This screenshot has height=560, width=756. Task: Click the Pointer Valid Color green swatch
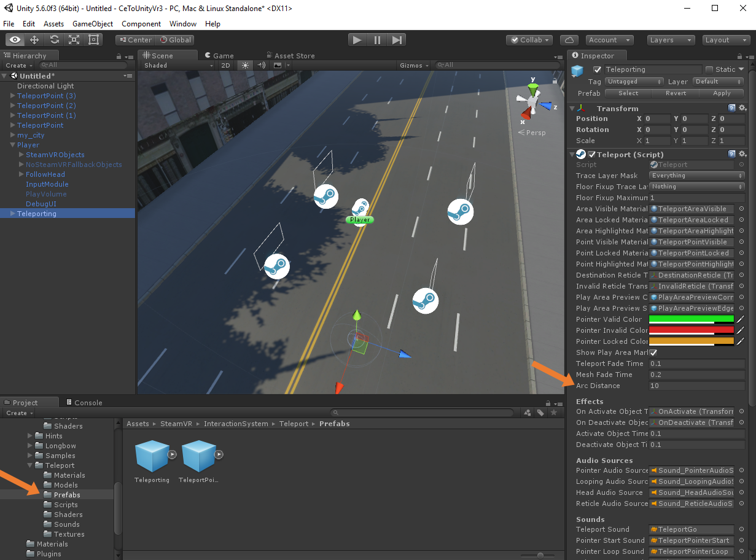(x=691, y=319)
